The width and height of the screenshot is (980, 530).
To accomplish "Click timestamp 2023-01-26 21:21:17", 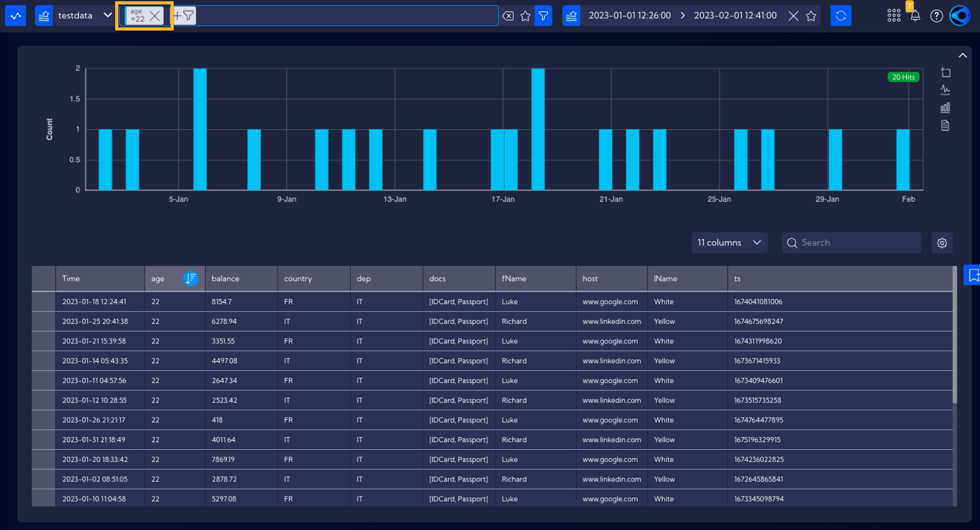I will click(x=94, y=420).
